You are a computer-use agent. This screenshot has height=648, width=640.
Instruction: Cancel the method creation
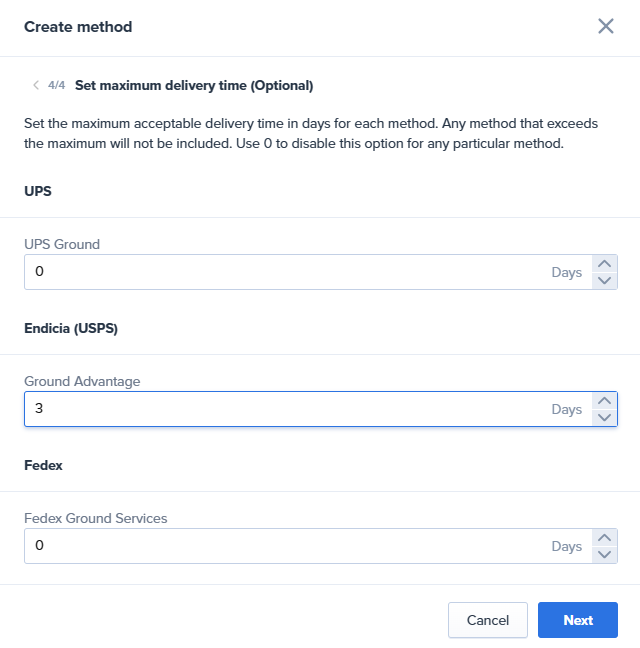pyautogui.click(x=488, y=620)
